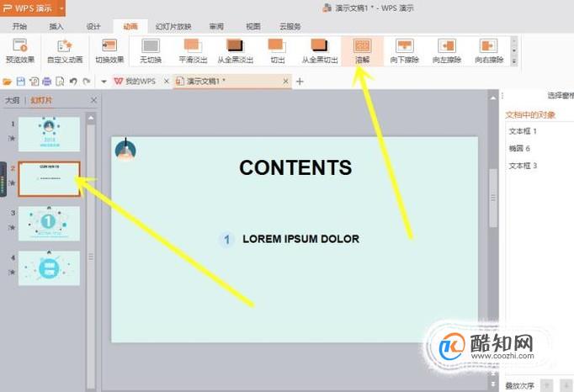Click the slide editor vertical scrollbar

tap(493, 198)
